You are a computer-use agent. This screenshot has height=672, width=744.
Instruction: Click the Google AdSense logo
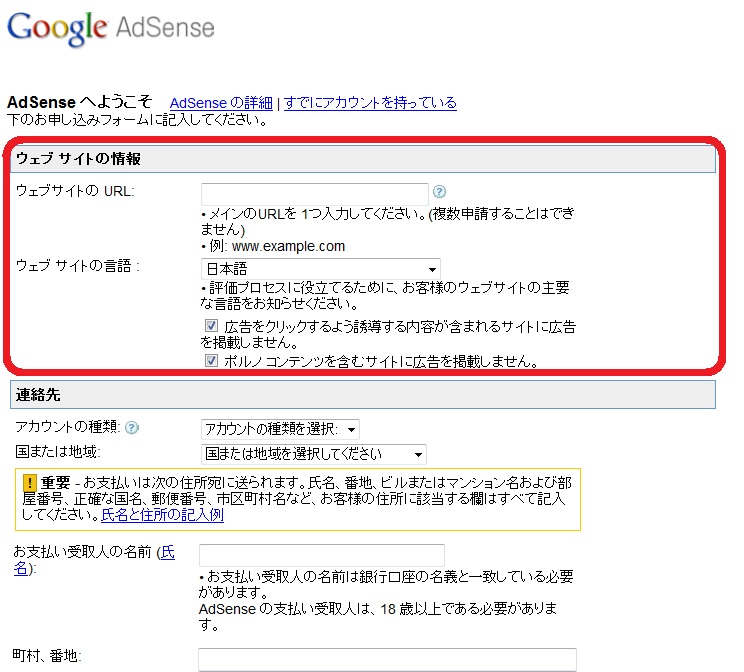coord(110,29)
